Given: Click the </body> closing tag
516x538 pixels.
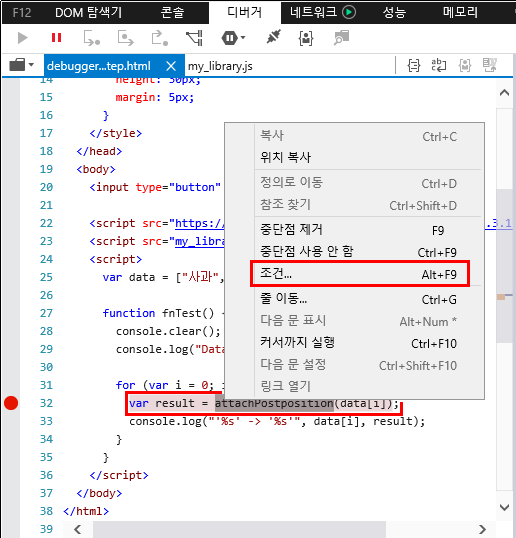Looking at the screenshot, I should point(99,493).
